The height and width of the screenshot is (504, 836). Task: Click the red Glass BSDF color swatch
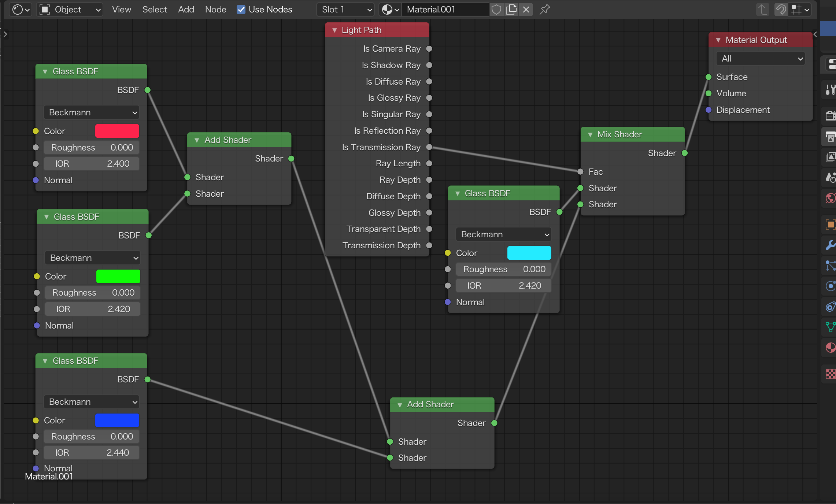point(117,131)
